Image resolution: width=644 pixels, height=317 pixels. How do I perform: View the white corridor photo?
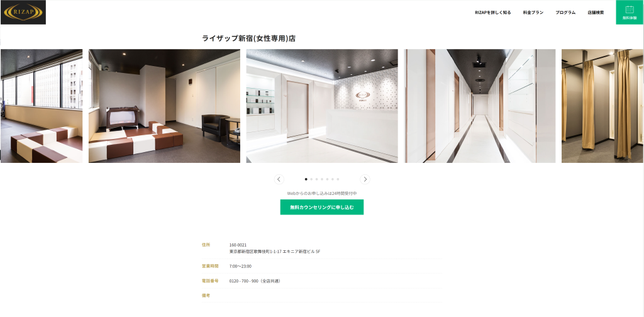(480, 106)
